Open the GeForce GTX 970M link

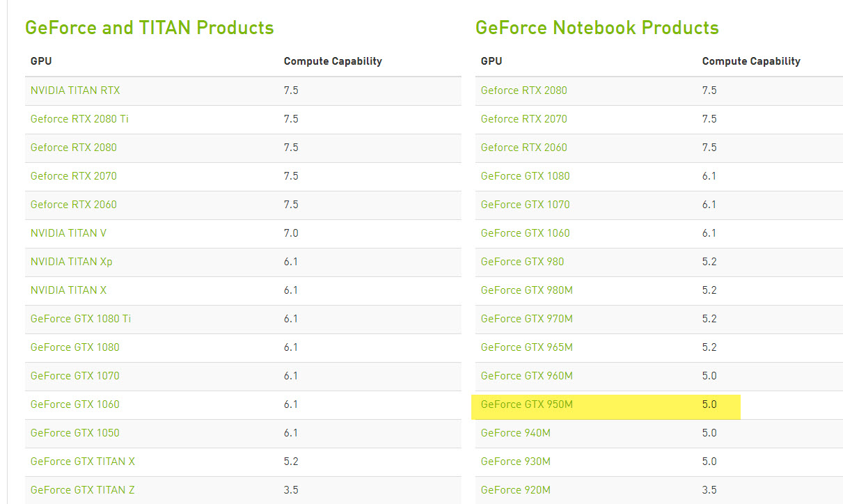click(527, 319)
